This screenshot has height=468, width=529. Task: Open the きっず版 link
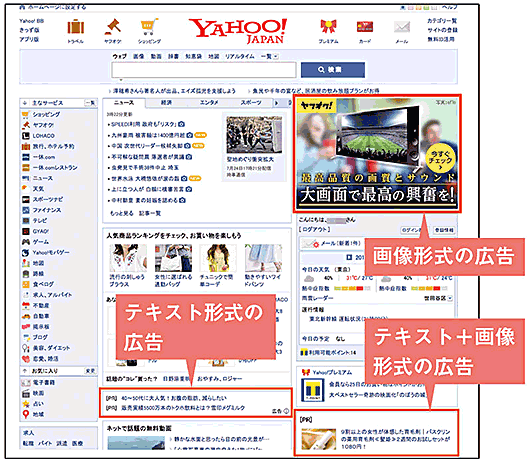(29, 30)
